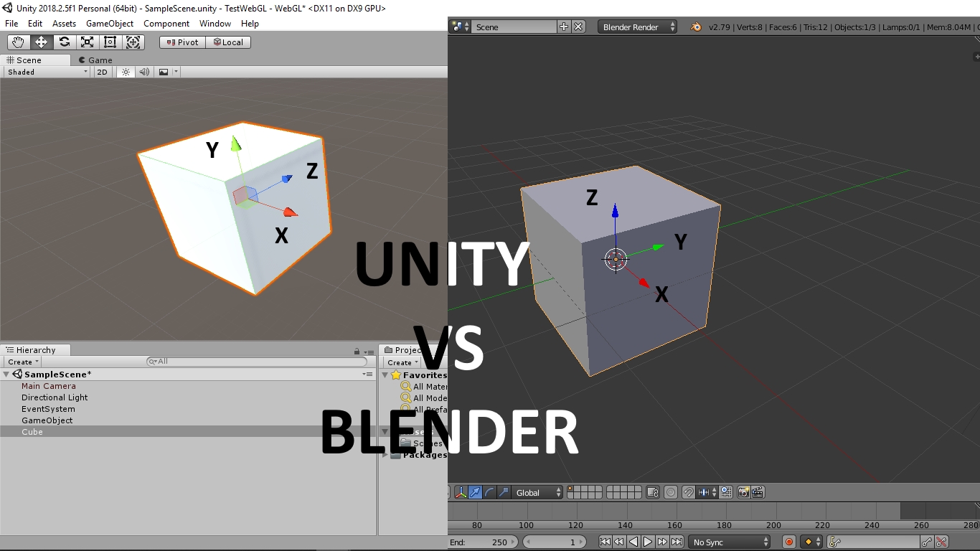980x551 pixels.
Task: Select Blender scale manipulator icon
Action: (504, 492)
